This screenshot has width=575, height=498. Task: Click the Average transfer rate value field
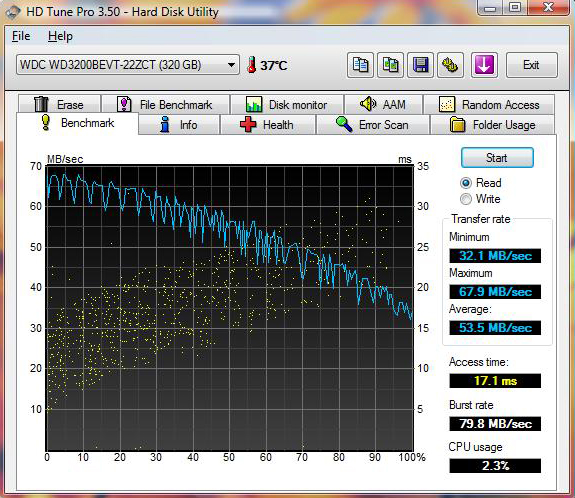(495, 327)
